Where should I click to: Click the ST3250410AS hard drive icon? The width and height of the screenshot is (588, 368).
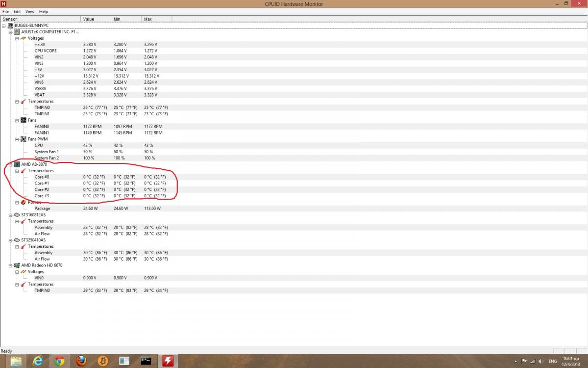pos(17,240)
